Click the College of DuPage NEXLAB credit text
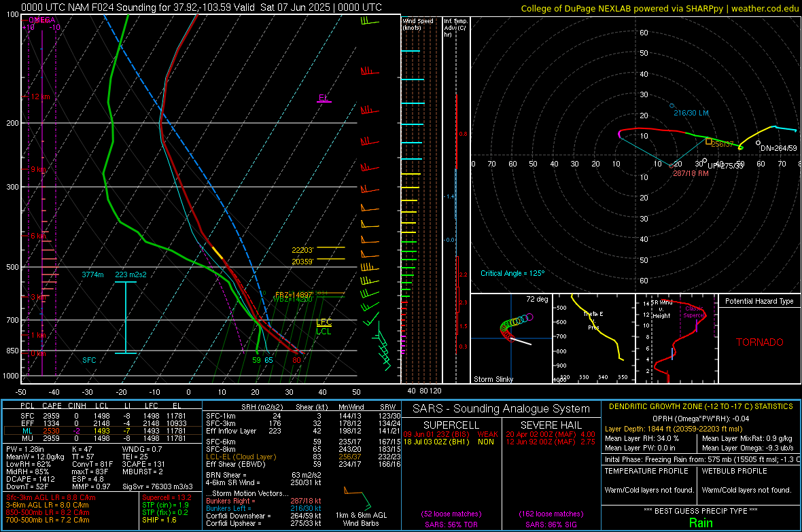Viewport: 802px width, 532px height. tap(659, 8)
